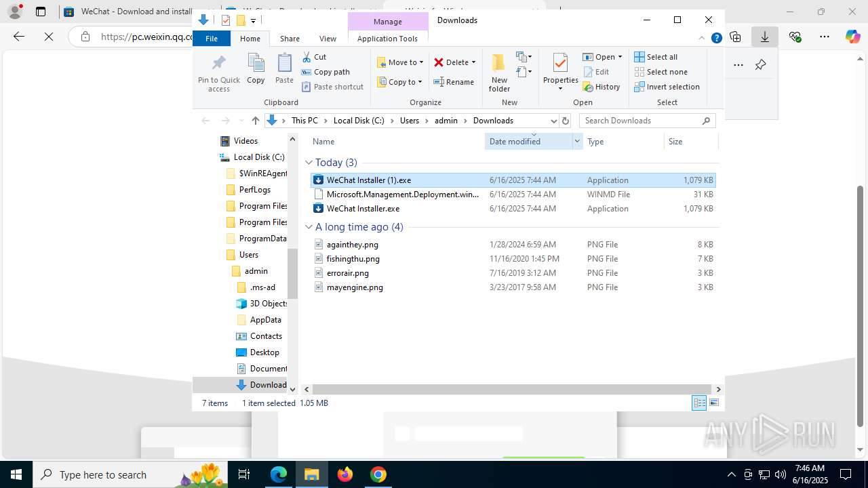The image size is (868, 488).
Task: Click History in Open group
Action: (601, 87)
